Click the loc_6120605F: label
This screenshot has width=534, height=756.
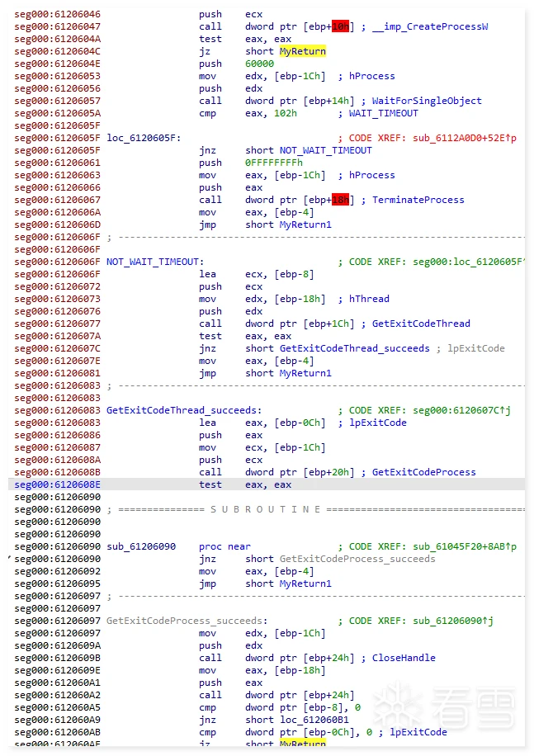pos(144,138)
